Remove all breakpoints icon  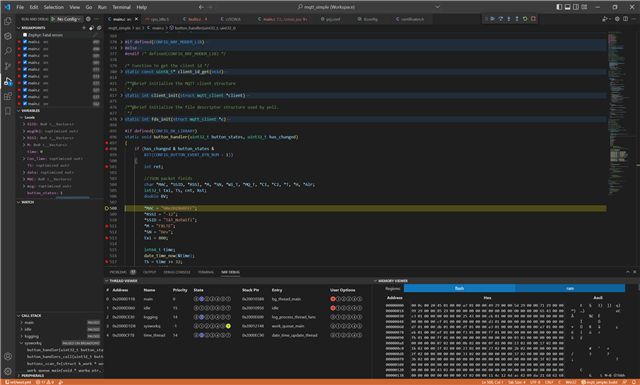(x=99, y=28)
